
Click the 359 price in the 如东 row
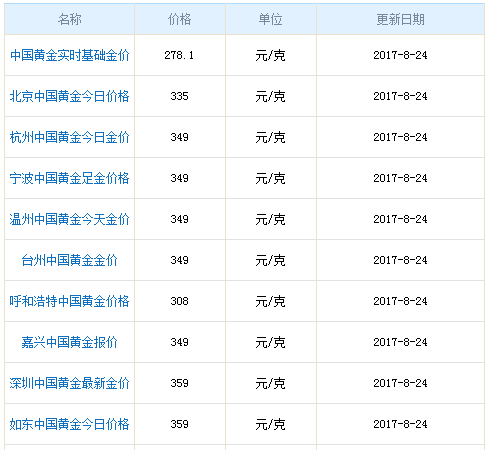click(180, 424)
